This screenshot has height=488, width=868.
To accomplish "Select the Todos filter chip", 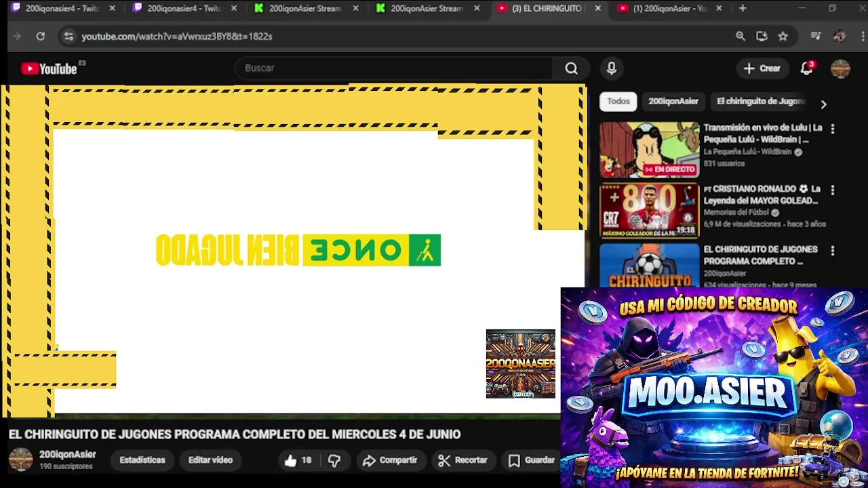I will 618,101.
